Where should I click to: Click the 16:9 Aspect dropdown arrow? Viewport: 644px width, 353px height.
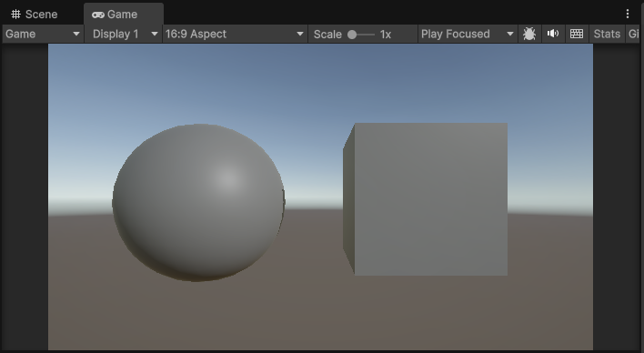coord(300,34)
